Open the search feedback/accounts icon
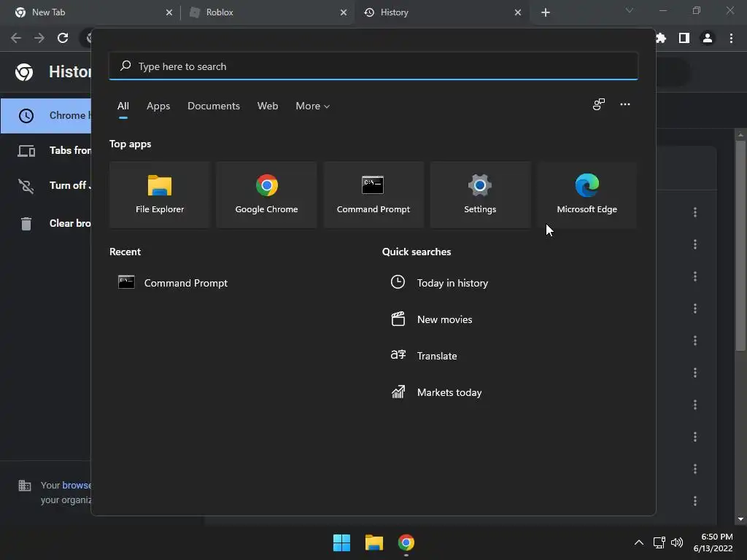Viewport: 747px width, 560px height. [598, 104]
